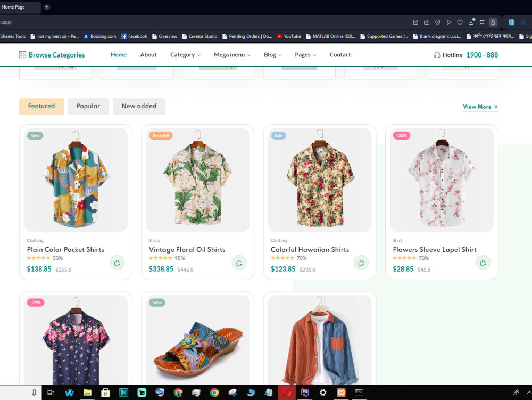Open the terminal icon on taskbar
The width and height of the screenshot is (532, 400).
(x=359, y=393)
